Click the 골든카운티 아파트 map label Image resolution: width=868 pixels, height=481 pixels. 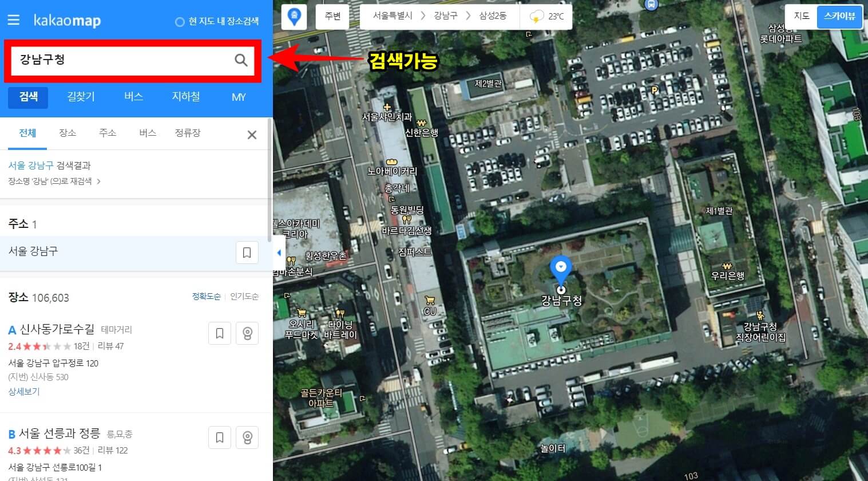click(x=321, y=398)
